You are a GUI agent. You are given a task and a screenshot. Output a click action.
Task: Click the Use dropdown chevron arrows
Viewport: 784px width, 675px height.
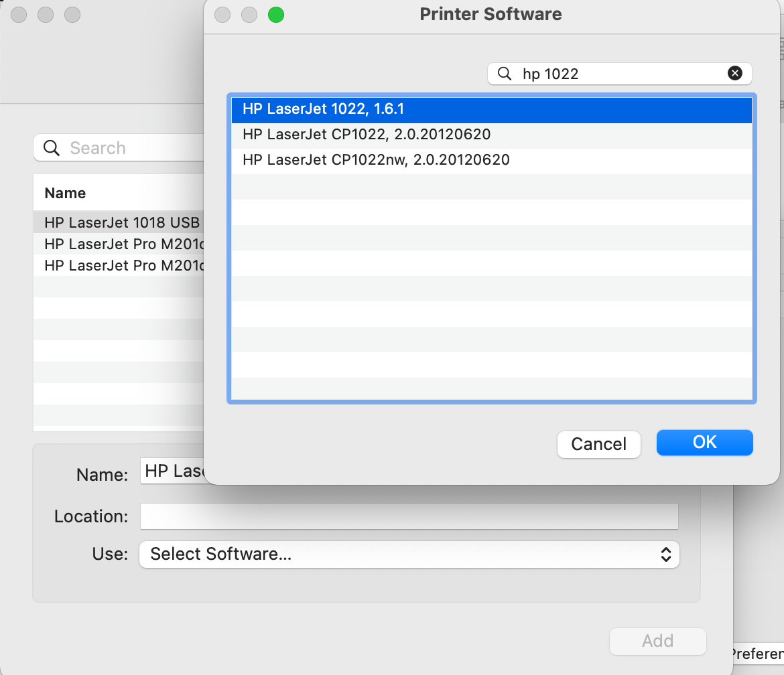tap(666, 554)
